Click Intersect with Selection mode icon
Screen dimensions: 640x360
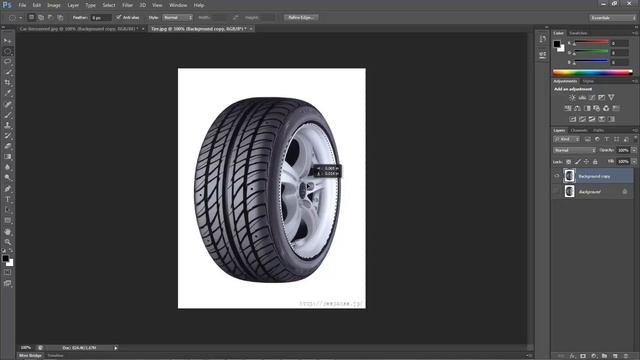tap(60, 18)
